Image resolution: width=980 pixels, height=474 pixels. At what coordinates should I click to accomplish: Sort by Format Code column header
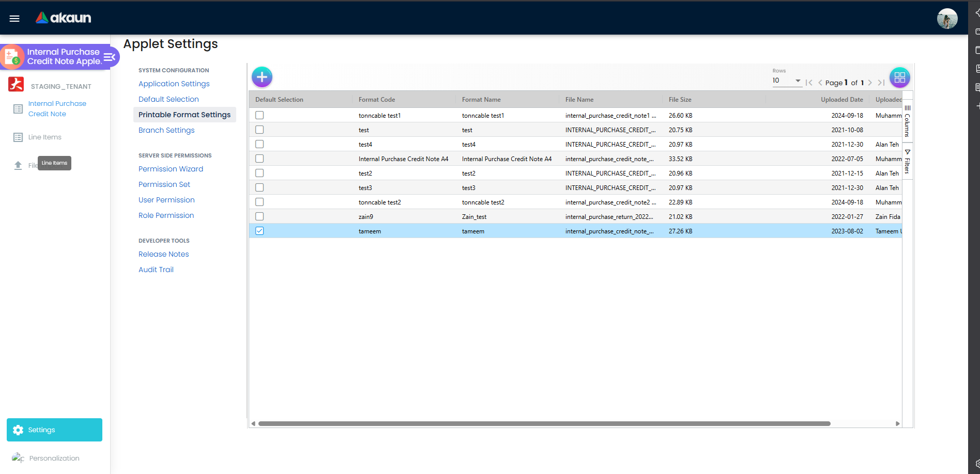tap(377, 100)
